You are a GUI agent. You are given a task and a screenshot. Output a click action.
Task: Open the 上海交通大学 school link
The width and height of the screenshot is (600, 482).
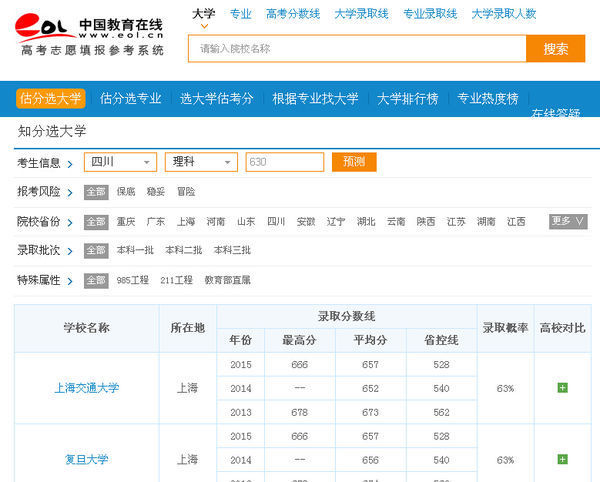(x=87, y=388)
